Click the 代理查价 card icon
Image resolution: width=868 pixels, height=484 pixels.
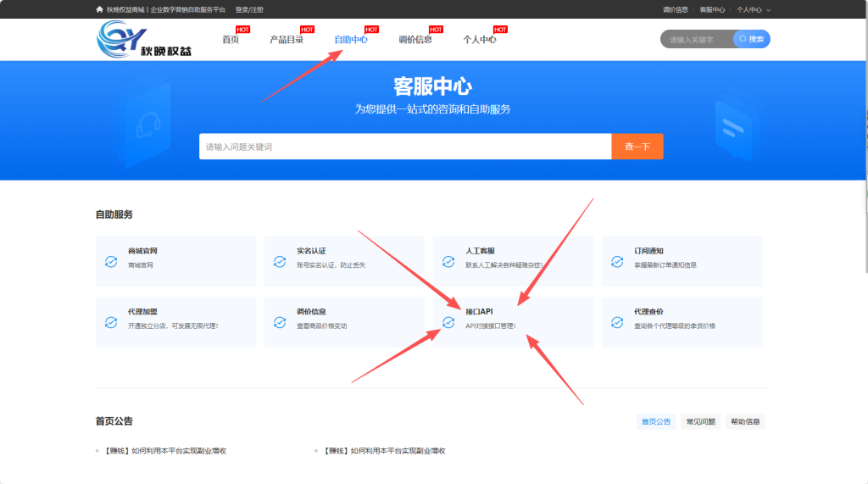pyautogui.click(x=617, y=322)
